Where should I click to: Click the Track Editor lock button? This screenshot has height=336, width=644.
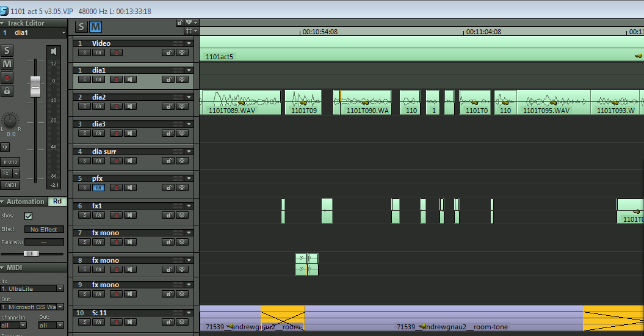7,91
